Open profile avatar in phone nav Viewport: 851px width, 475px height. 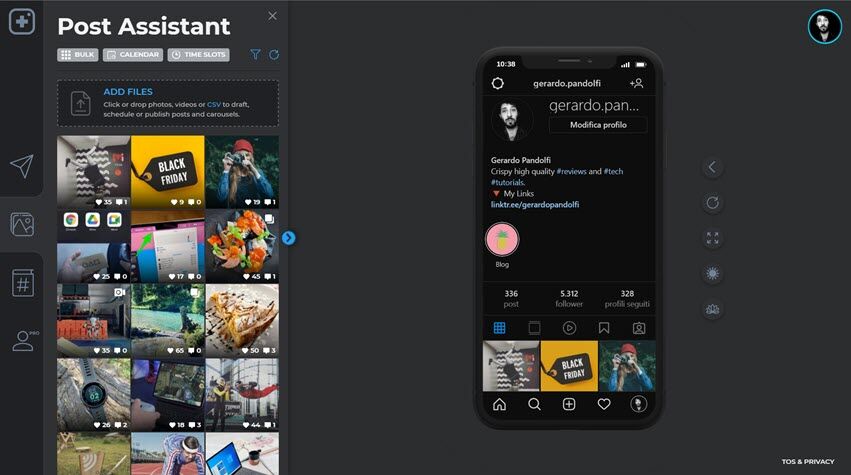click(638, 404)
